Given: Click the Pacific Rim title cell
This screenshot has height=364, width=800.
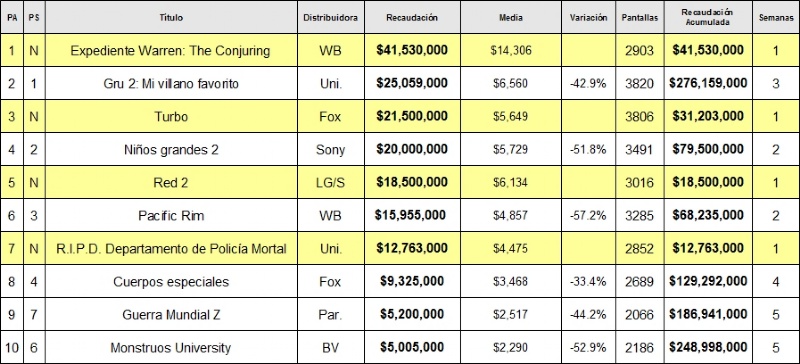Looking at the screenshot, I should tap(171, 215).
